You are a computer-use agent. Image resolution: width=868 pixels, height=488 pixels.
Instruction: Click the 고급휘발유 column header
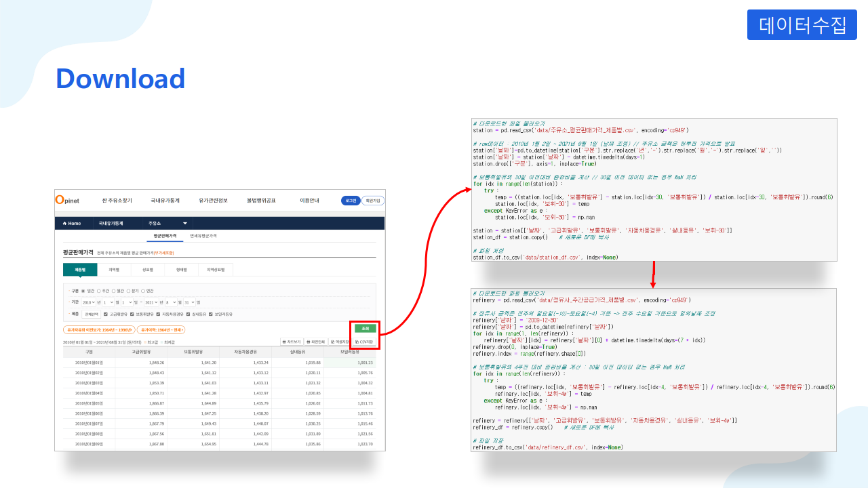pyautogui.click(x=141, y=352)
